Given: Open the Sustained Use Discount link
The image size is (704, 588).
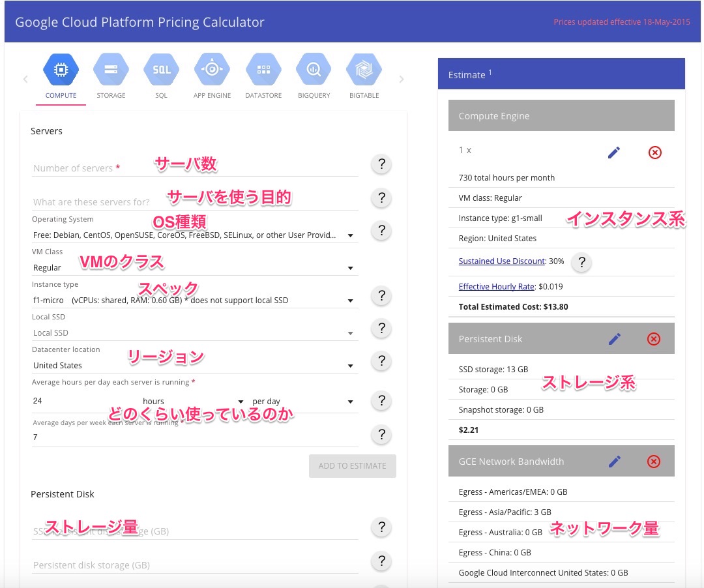Looking at the screenshot, I should (x=501, y=261).
